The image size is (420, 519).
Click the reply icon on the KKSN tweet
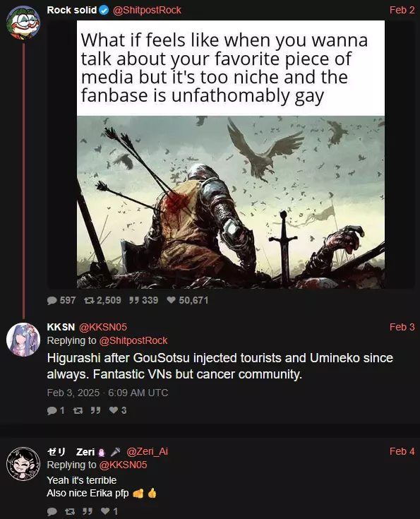(52, 410)
